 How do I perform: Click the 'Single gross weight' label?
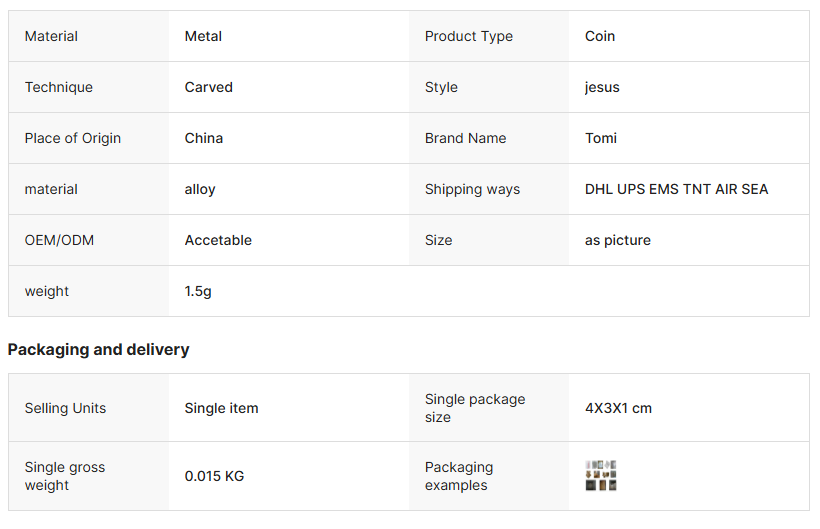pos(64,476)
